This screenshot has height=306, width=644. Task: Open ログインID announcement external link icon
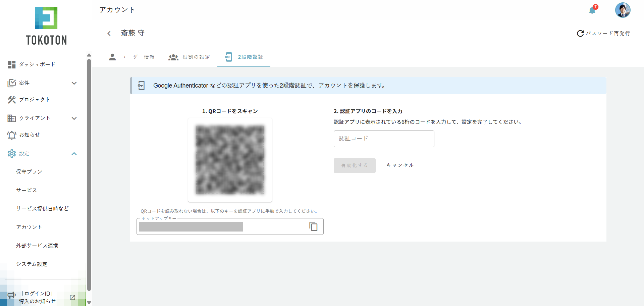(72, 297)
